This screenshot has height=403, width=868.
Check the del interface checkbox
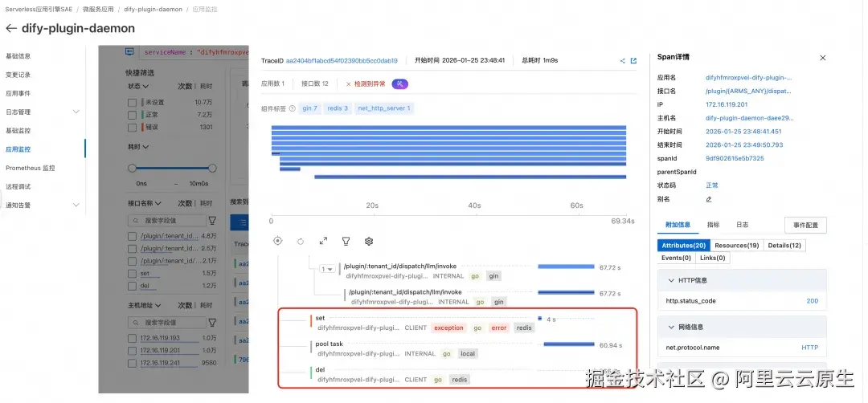[132, 287]
